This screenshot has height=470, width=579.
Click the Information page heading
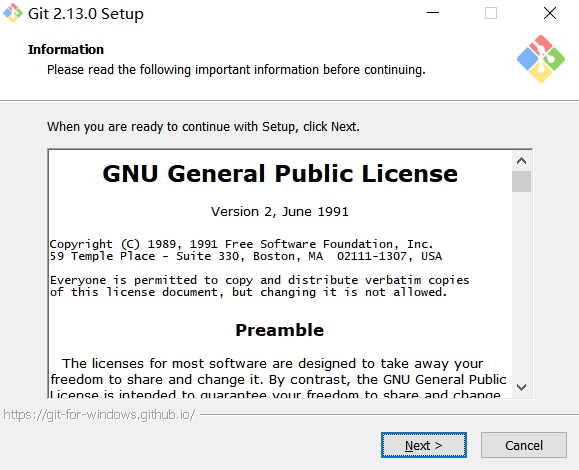click(x=66, y=49)
